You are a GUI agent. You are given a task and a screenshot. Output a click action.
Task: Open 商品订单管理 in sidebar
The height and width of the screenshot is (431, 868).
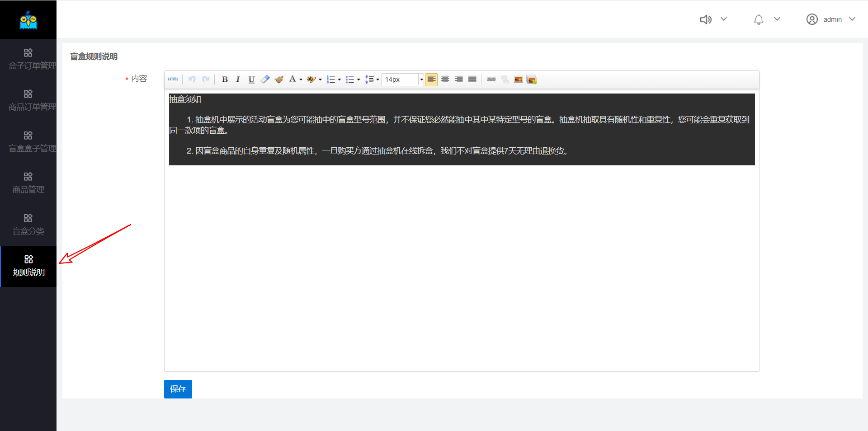28,100
